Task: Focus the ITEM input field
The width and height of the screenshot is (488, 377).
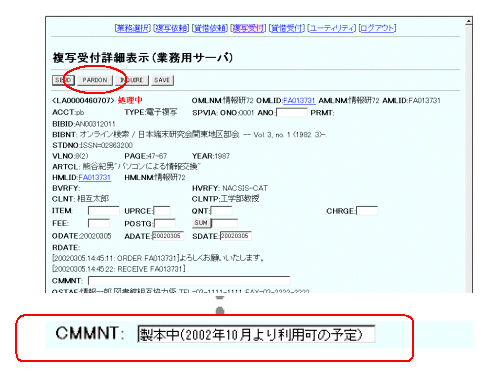Action: tap(104, 211)
